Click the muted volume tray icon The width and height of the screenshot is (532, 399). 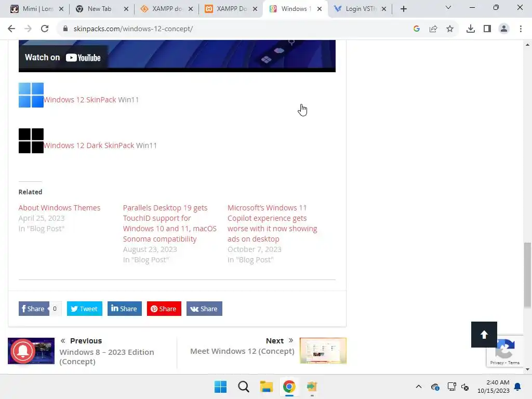click(x=465, y=387)
